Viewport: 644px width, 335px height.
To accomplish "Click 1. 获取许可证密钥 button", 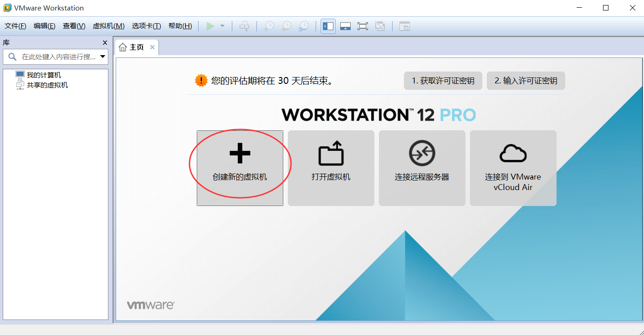I will [x=443, y=81].
